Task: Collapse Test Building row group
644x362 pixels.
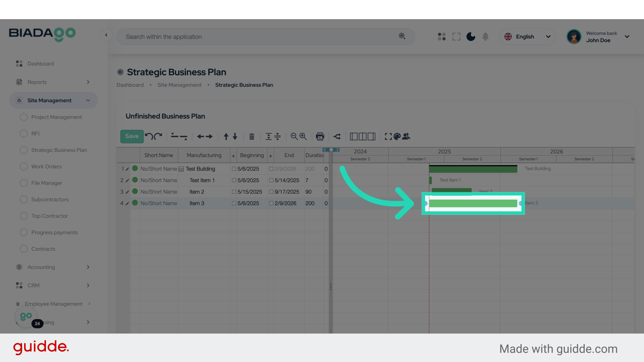Action: click(x=181, y=169)
